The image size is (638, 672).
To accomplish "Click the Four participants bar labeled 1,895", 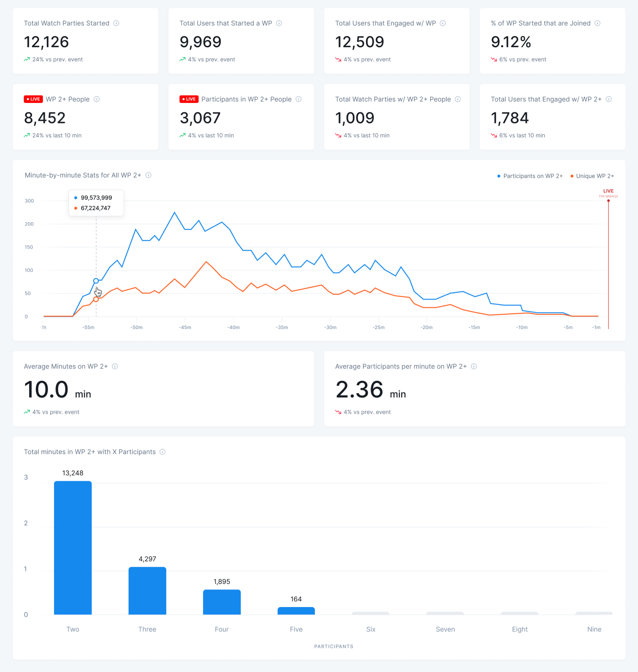I will (x=222, y=602).
